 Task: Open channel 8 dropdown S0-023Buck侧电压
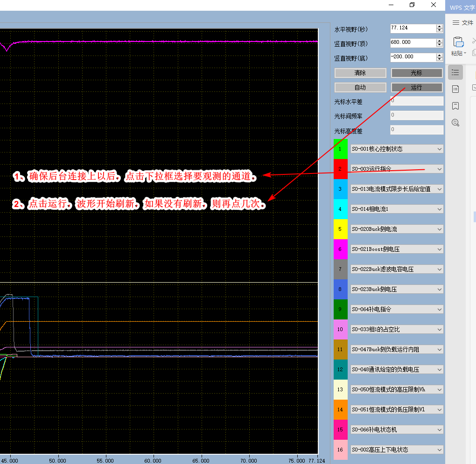click(397, 289)
